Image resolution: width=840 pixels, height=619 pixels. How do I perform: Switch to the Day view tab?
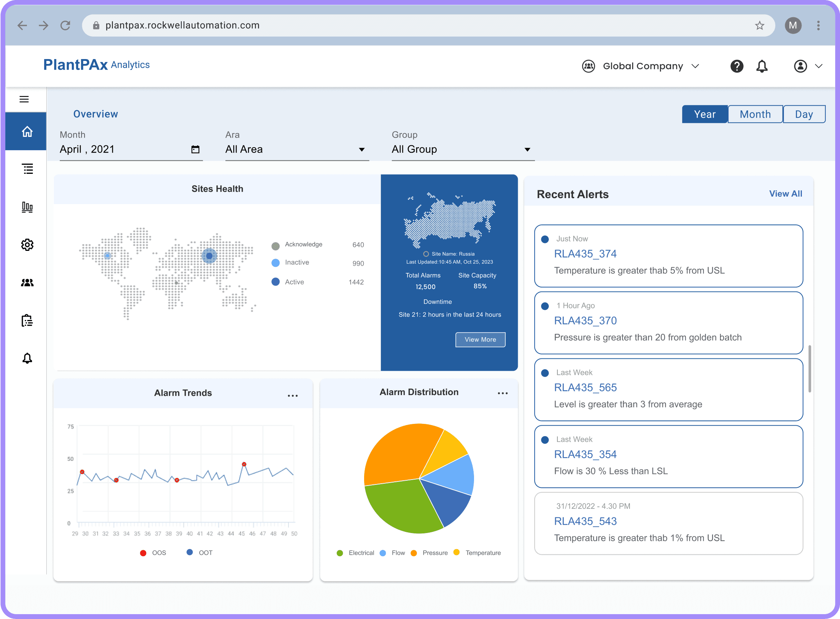click(804, 114)
